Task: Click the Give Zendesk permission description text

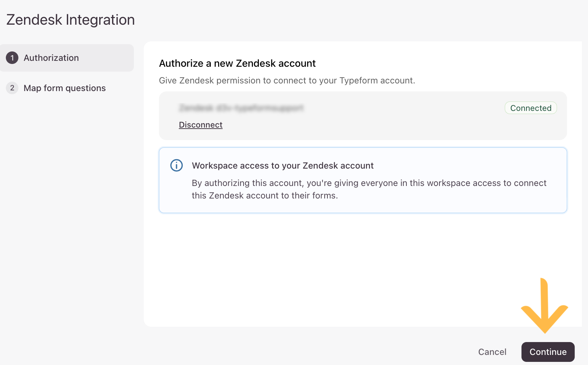Action: [x=287, y=80]
